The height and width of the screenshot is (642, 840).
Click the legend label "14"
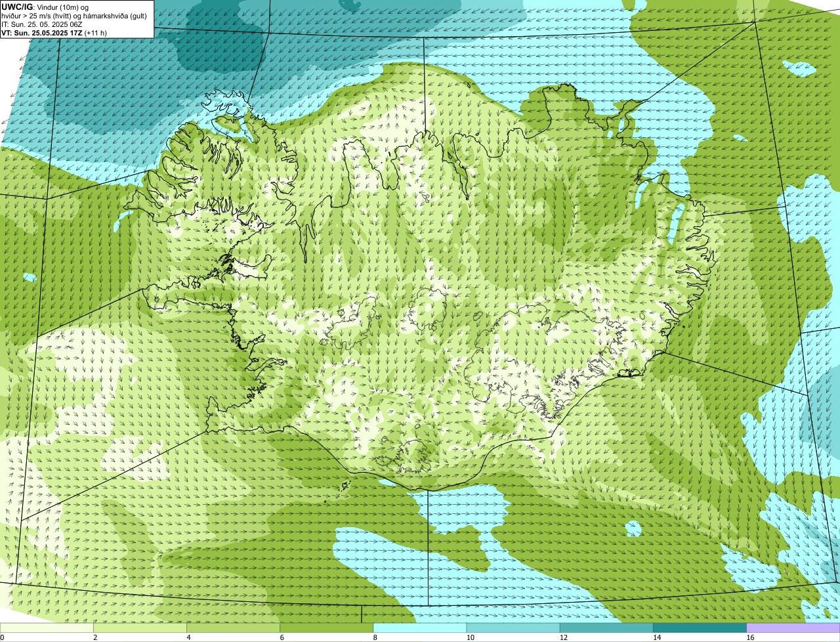pyautogui.click(x=657, y=637)
